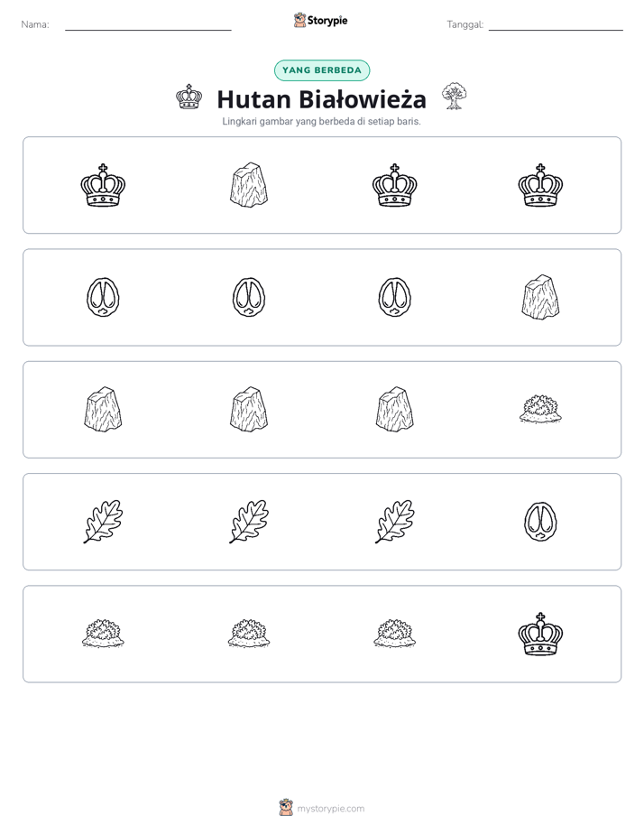Viewport: 644px width, 834px height.
Task: Click the last crown in row one
Action: point(540,185)
